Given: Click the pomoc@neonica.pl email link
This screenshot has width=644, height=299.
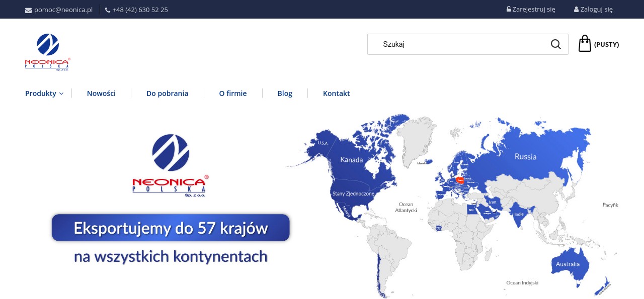Looking at the screenshot, I should pyautogui.click(x=63, y=10).
